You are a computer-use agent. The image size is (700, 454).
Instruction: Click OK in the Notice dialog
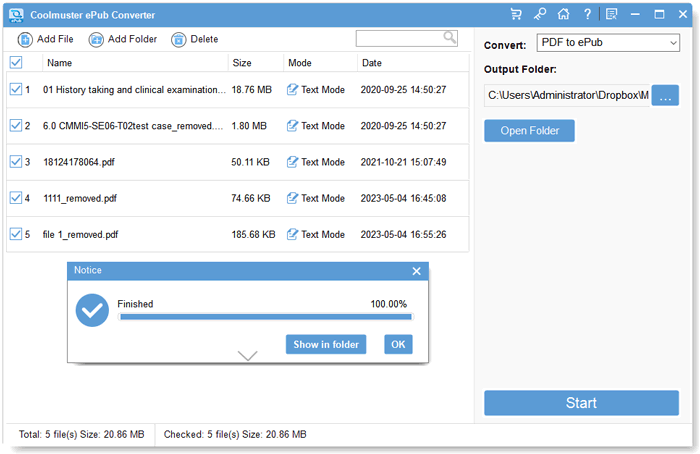pyautogui.click(x=398, y=344)
